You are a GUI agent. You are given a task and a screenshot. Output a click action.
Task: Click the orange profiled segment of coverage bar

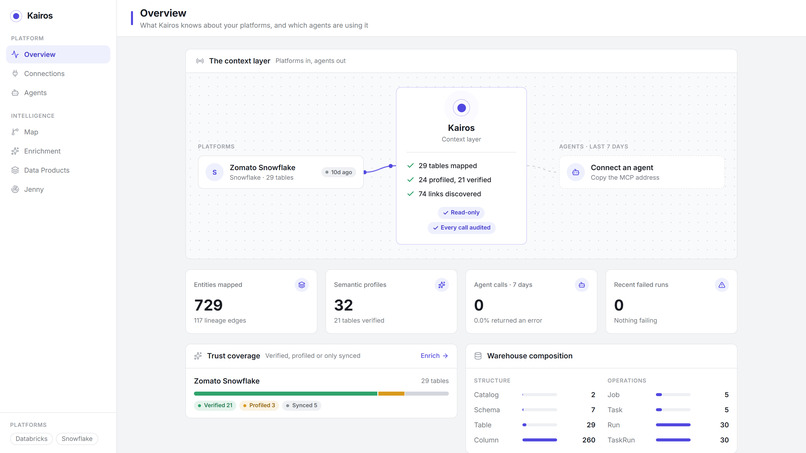pyautogui.click(x=391, y=394)
